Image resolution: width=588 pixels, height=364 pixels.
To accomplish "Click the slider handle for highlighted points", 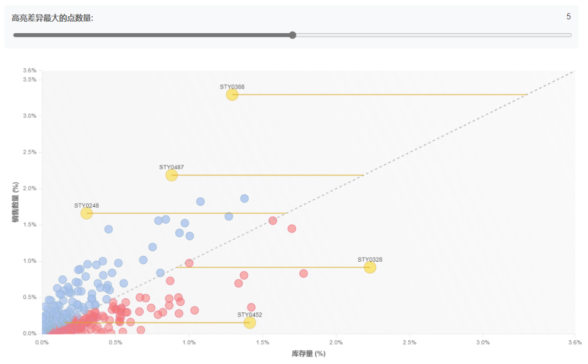I will tap(292, 35).
